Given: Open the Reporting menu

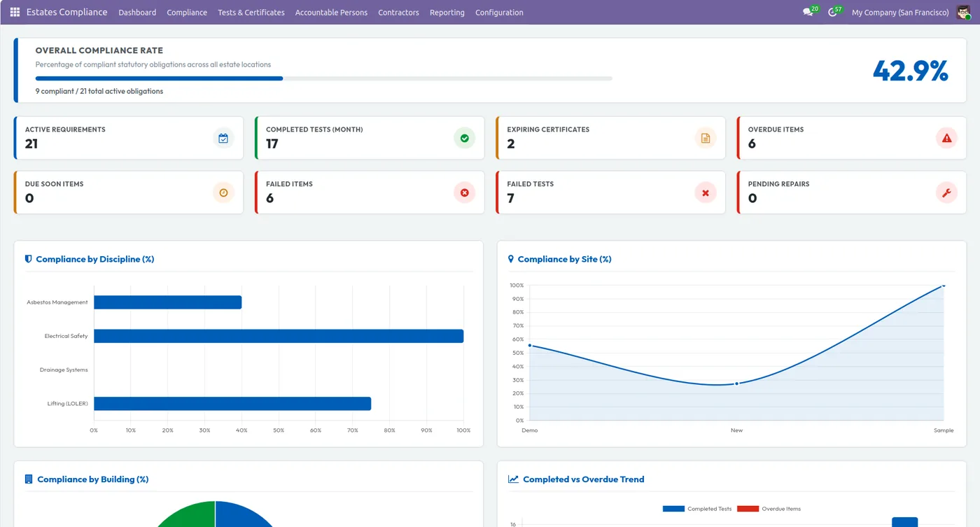Looking at the screenshot, I should coord(447,13).
